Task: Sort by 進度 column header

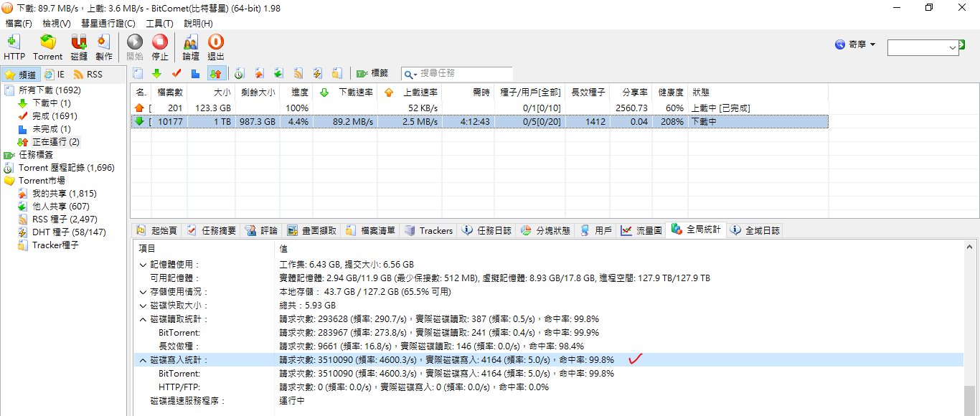Action: point(296,93)
